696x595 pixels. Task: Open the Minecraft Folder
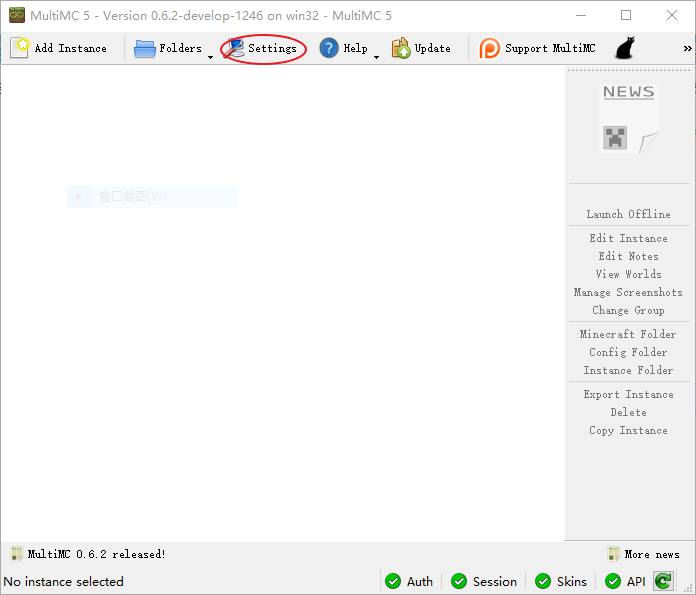pyautogui.click(x=629, y=334)
